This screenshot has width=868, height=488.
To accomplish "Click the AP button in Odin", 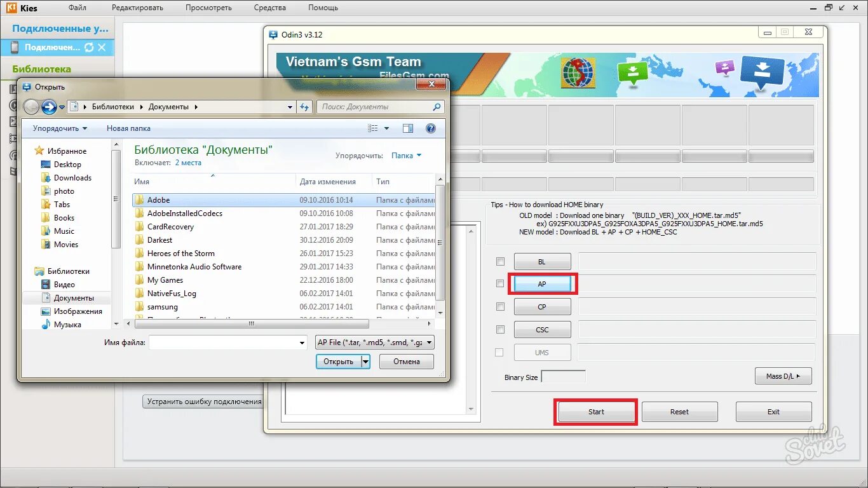I will coord(542,284).
